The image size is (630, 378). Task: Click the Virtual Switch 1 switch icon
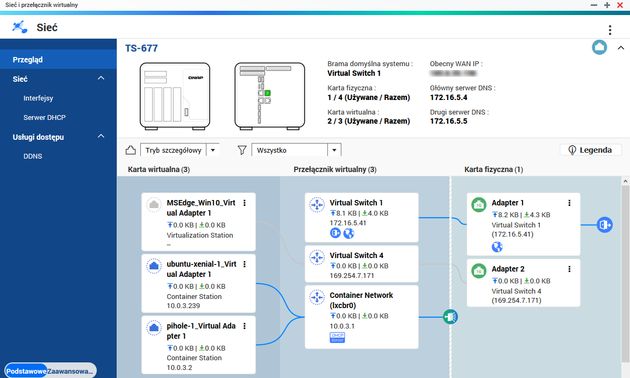tap(317, 204)
